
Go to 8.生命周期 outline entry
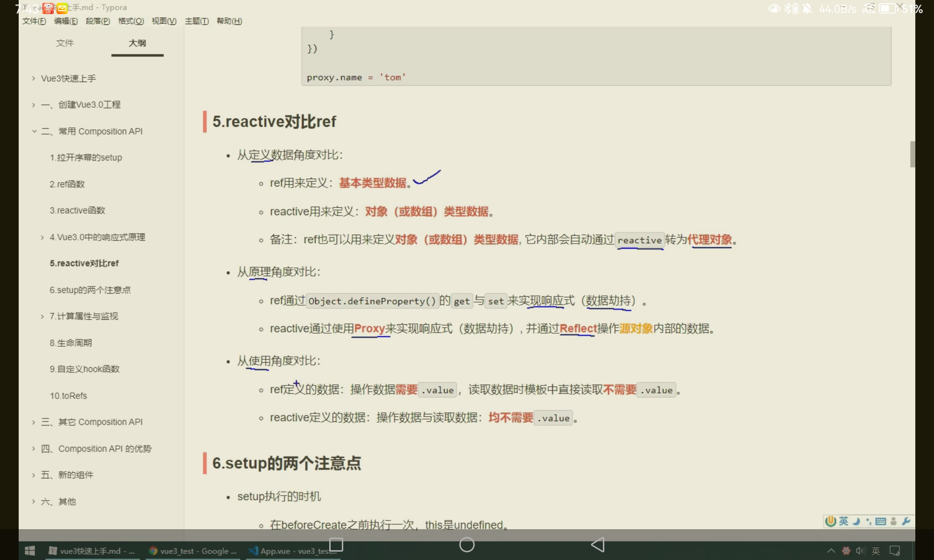pos(71,343)
